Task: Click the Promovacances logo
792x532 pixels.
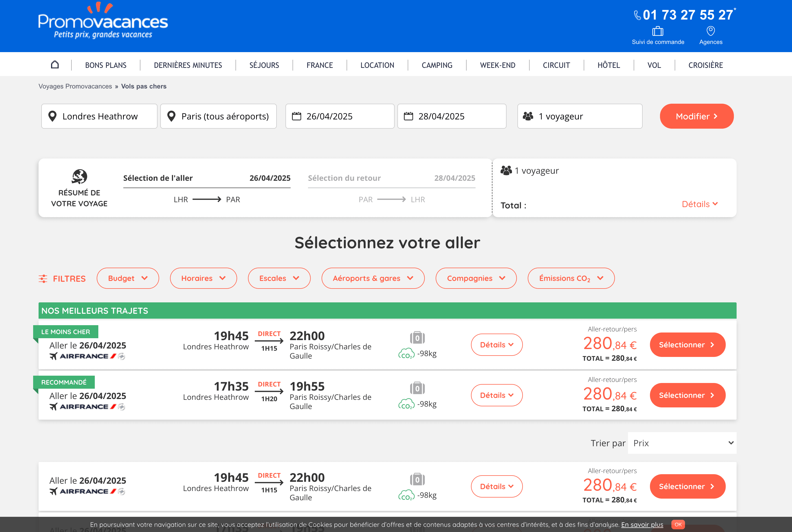Action: point(103,21)
